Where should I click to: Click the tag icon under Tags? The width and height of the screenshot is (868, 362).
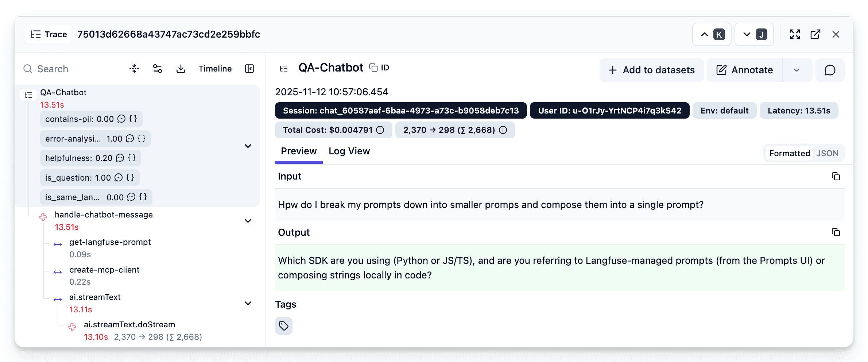(284, 326)
